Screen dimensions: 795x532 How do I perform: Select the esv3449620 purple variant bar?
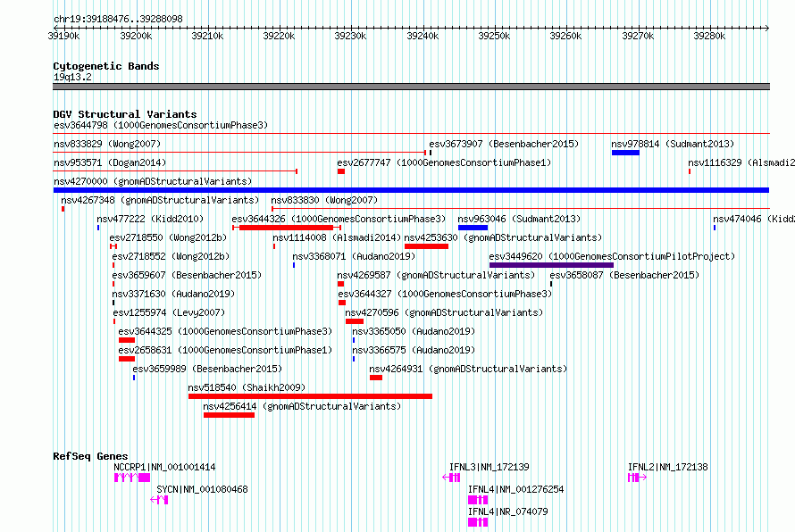pos(551,265)
